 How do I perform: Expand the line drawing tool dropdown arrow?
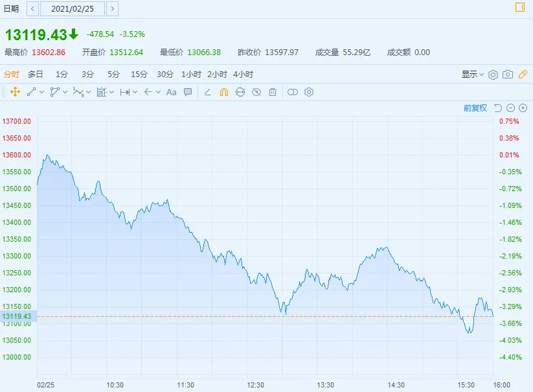tap(42, 92)
